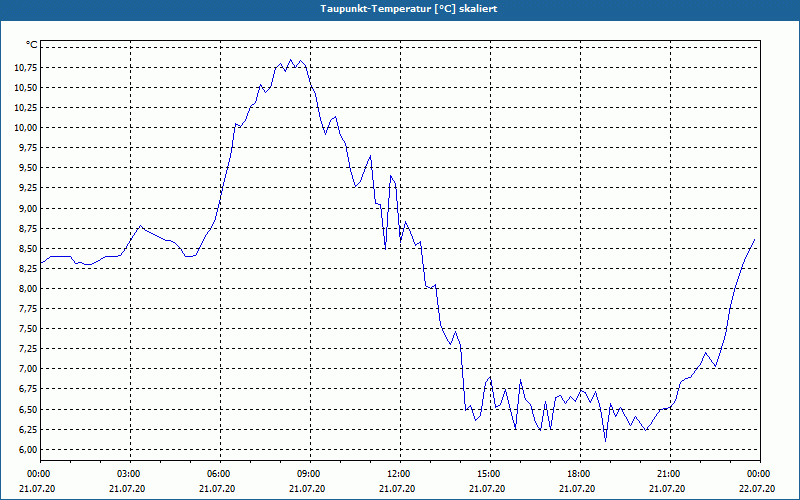Click the chart title 'Taupunkt-Temperatur [°C] skaliert'
This screenshot has height=500, width=800.
[409, 9]
